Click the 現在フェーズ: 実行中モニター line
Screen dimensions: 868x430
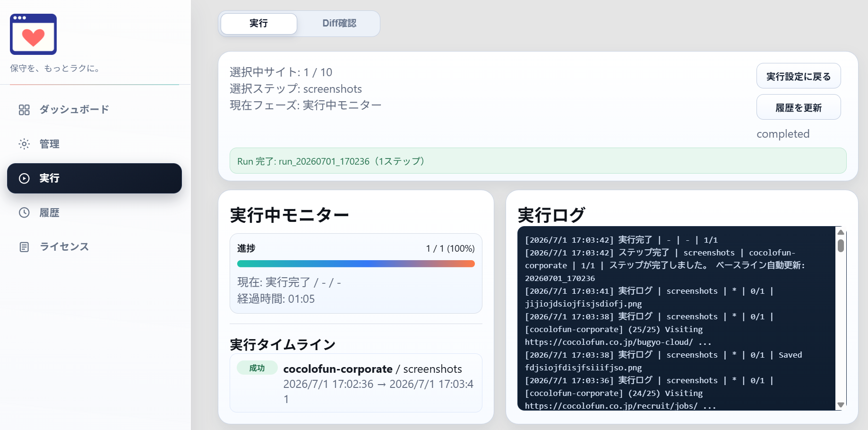tap(305, 105)
